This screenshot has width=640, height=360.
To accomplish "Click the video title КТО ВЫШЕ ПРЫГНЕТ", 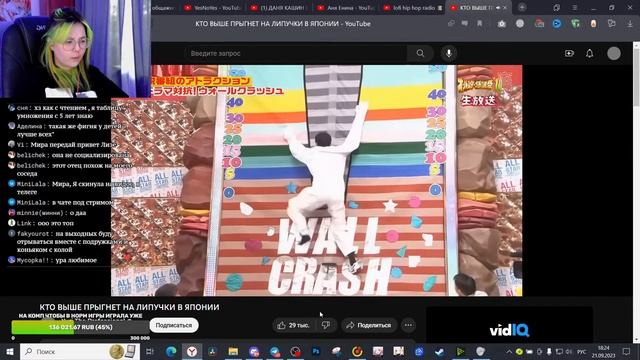I will (129, 307).
